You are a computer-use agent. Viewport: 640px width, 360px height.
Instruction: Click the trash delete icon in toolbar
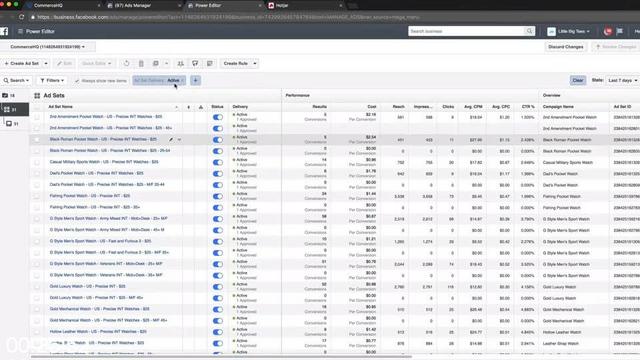tap(141, 63)
